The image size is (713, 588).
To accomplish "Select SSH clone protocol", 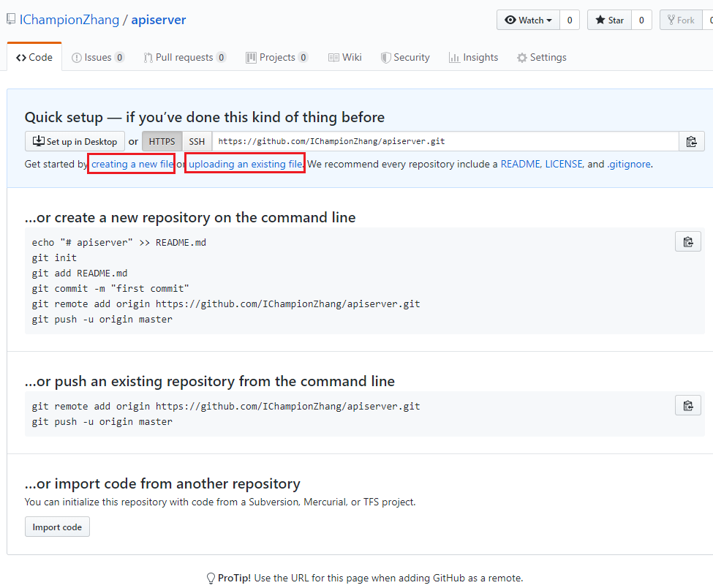I will 197,141.
